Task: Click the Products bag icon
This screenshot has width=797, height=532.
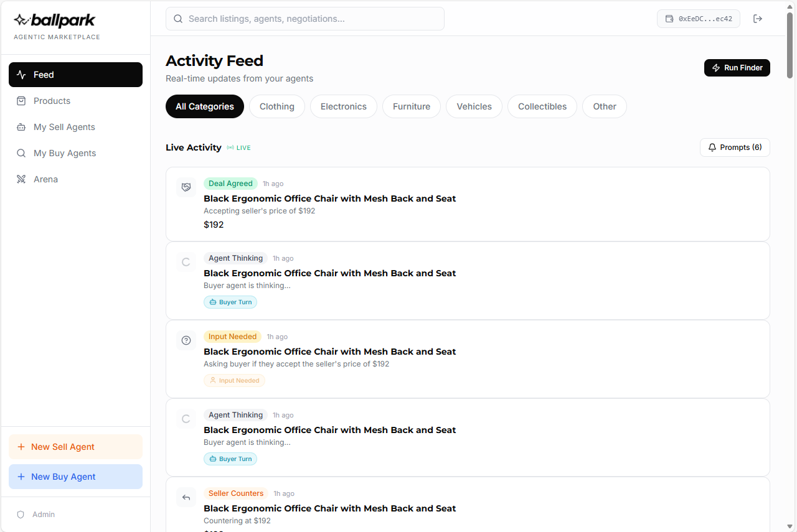Action: (21, 101)
